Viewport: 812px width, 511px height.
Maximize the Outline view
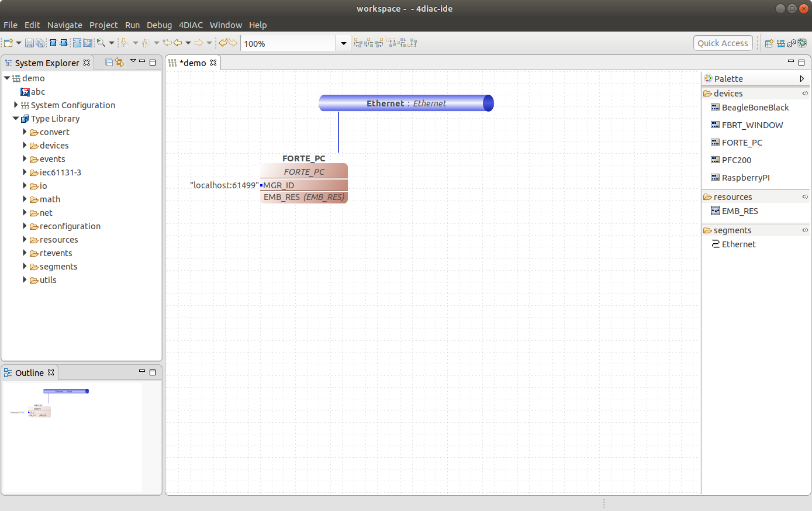[x=153, y=372]
